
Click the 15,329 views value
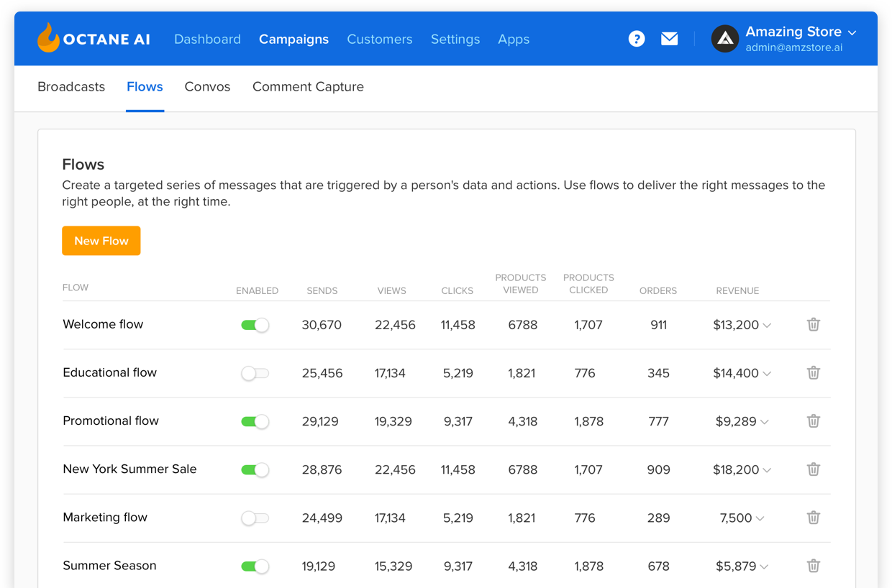393,566
